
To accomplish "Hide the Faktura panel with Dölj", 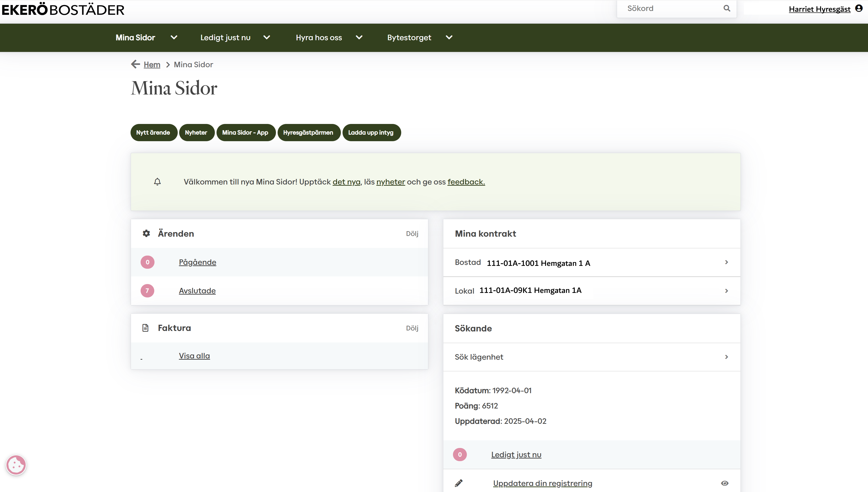I will (x=412, y=328).
